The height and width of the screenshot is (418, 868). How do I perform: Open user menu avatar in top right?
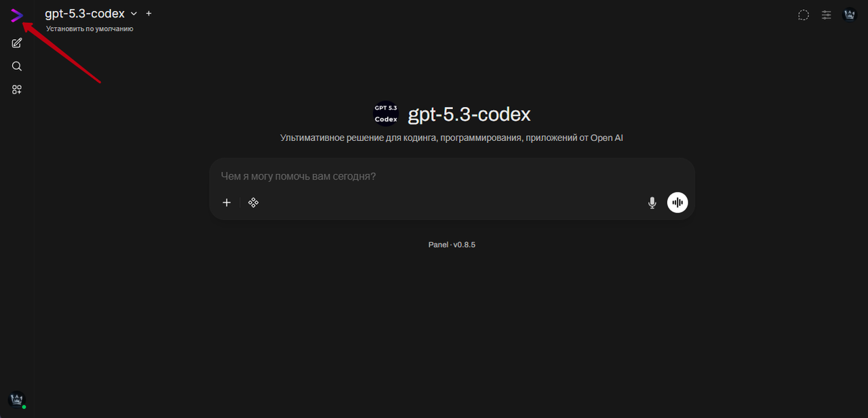tap(850, 14)
